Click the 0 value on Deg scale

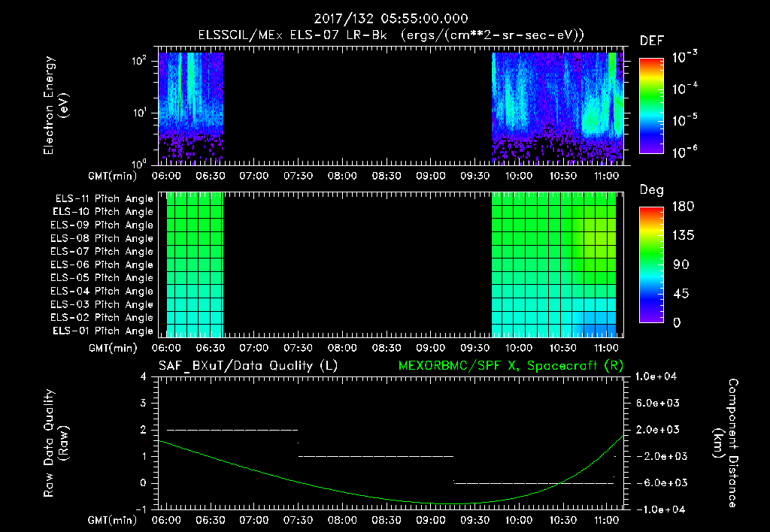677,323
